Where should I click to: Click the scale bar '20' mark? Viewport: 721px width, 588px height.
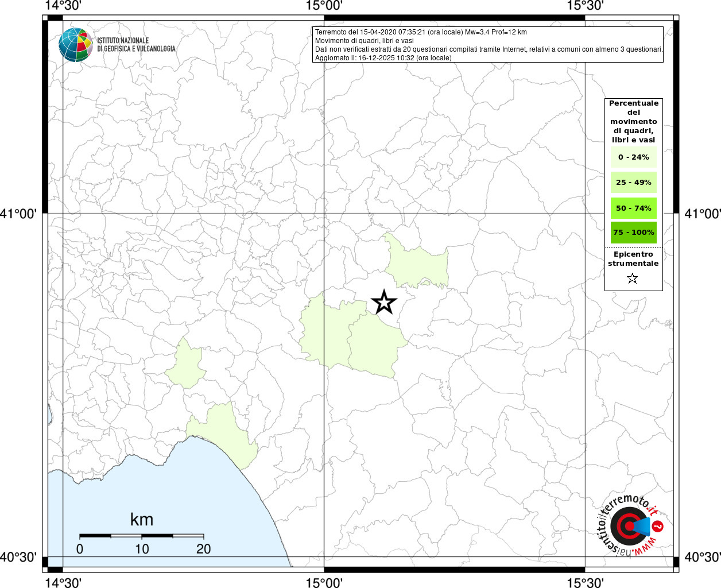(203, 549)
